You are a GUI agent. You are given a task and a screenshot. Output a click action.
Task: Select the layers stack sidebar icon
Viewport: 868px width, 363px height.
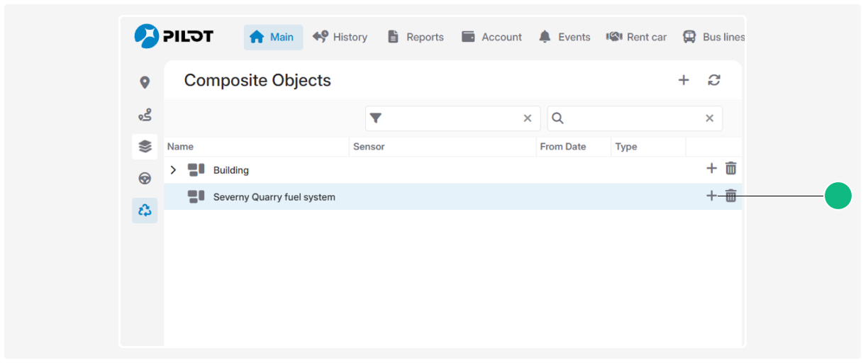[x=145, y=147]
